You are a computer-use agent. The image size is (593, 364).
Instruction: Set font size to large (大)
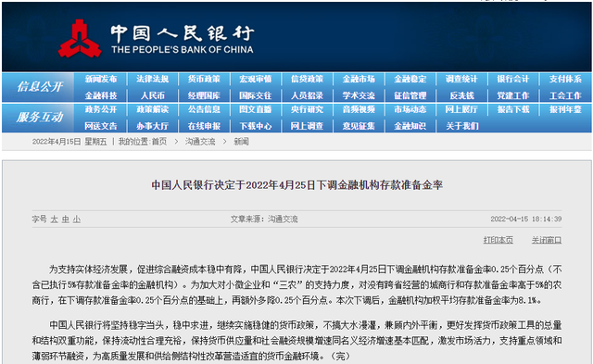pyautogui.click(x=55, y=220)
